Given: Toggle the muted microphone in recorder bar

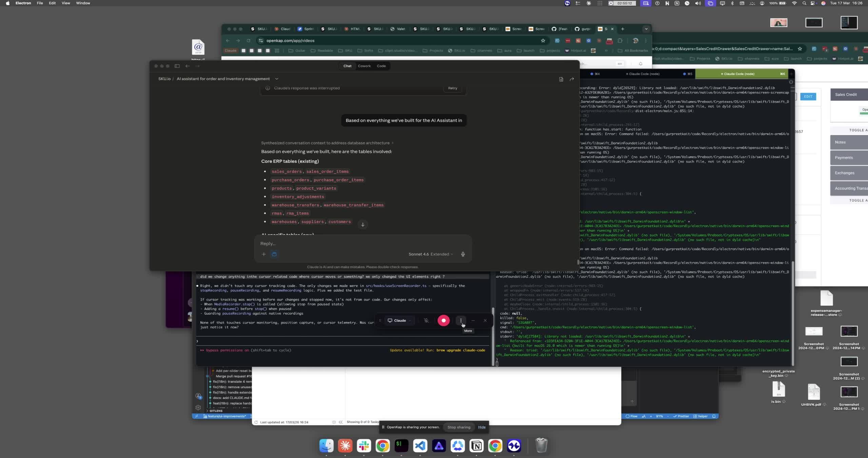Looking at the screenshot, I should [x=426, y=321].
